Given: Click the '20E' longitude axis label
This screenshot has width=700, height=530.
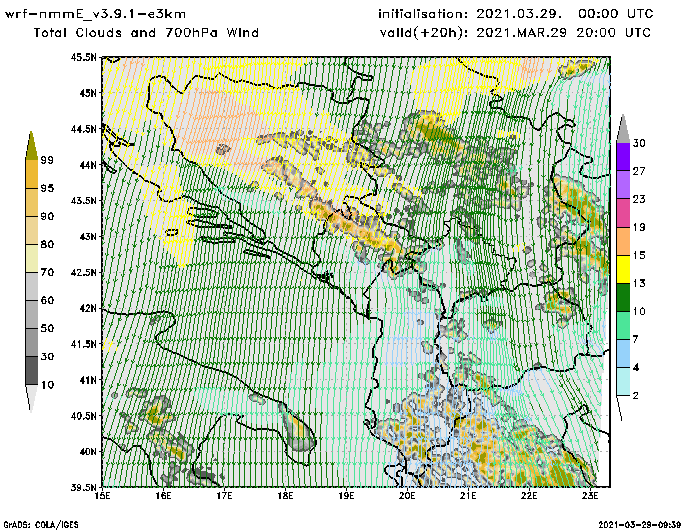Looking at the screenshot, I should click(407, 496).
